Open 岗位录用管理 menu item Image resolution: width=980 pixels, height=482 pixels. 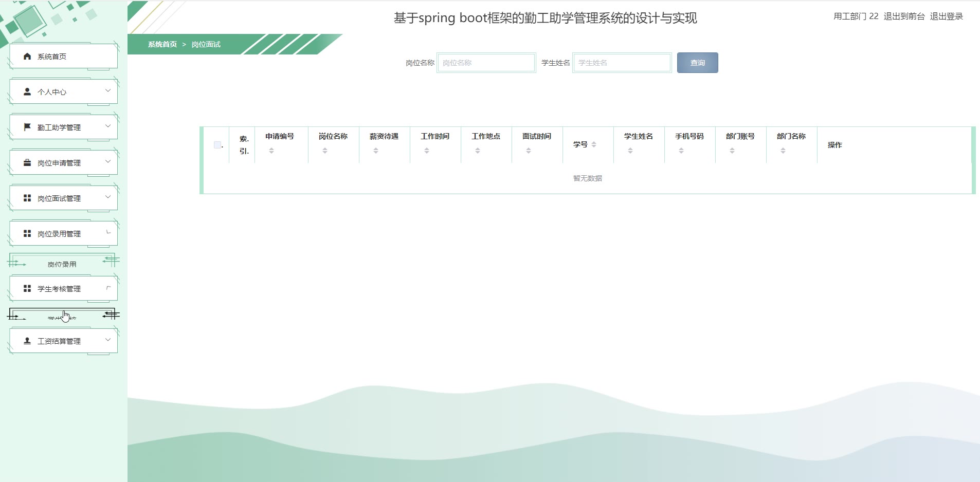63,233
